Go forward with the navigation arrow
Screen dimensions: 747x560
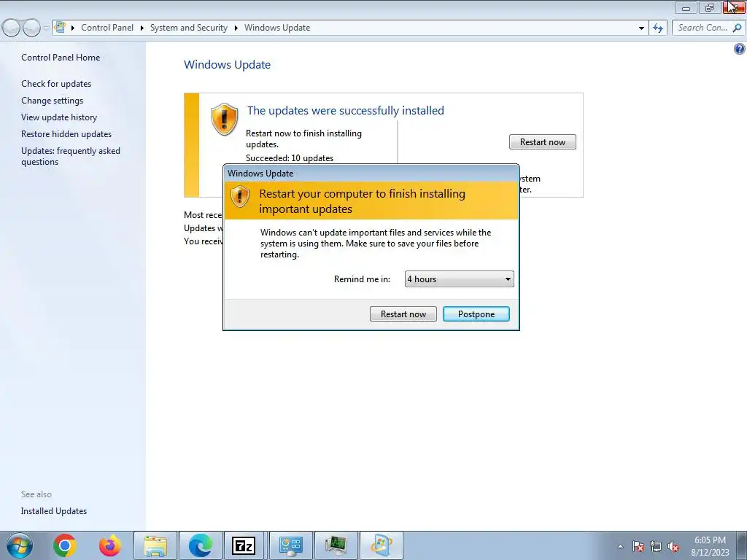coord(31,28)
